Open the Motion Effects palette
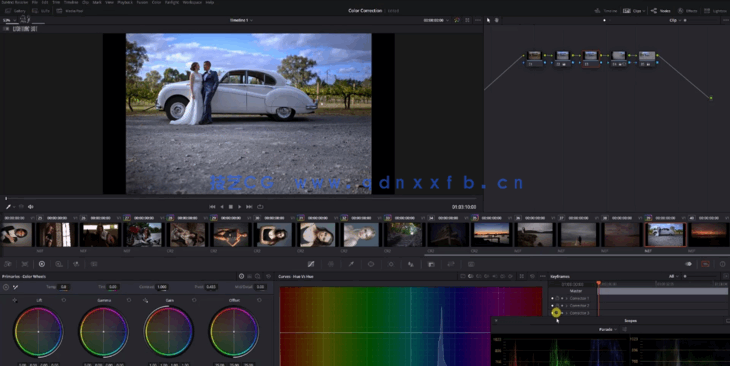The width and height of the screenshot is (730, 366). tap(94, 264)
